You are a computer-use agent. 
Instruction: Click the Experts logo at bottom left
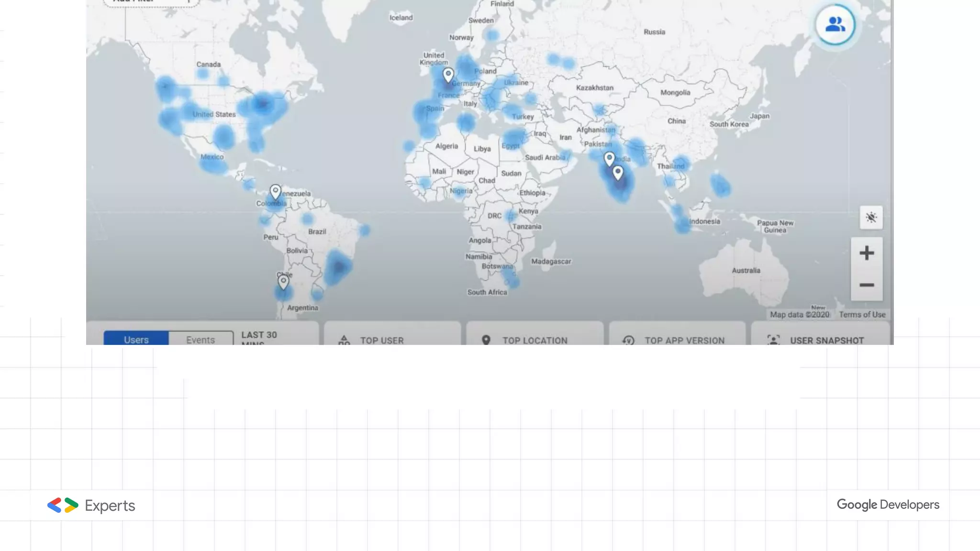tap(91, 506)
